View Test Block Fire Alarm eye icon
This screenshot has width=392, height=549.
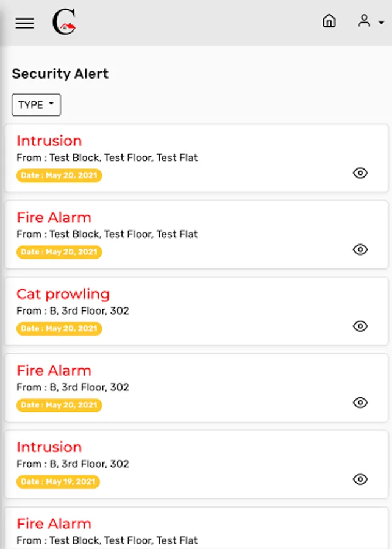point(360,249)
